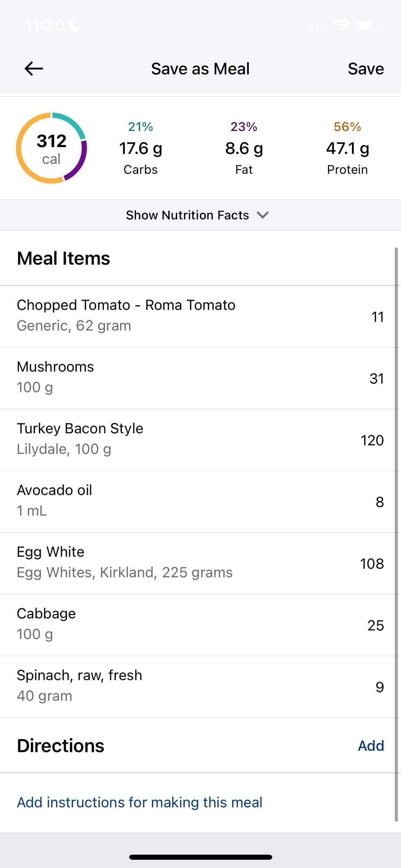Tap the Save button
401x868 pixels.
(365, 69)
